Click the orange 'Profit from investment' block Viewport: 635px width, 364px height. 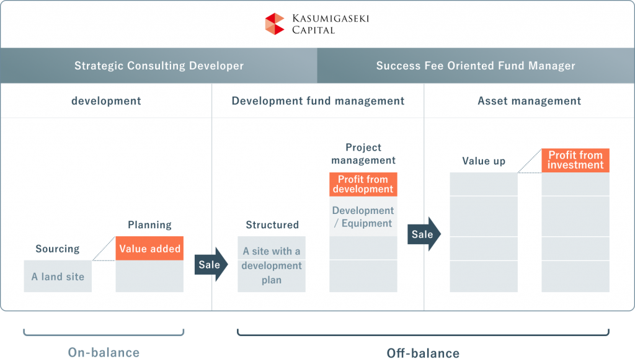575,161
